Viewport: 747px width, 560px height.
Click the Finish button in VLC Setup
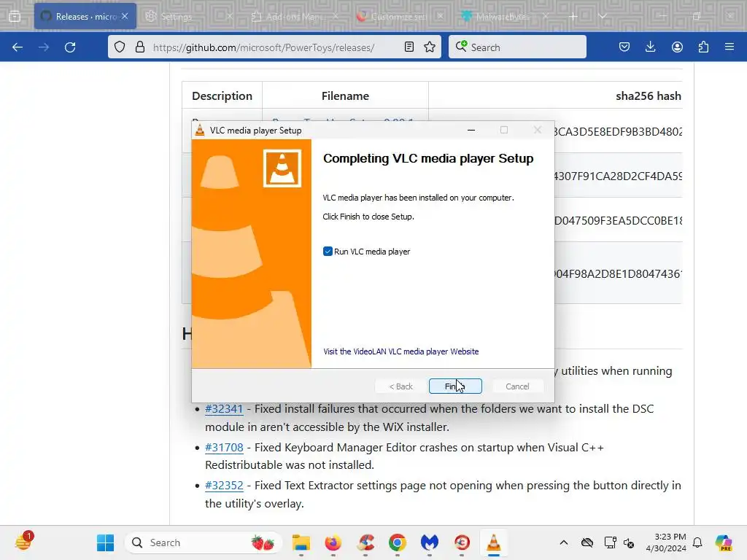[455, 386]
